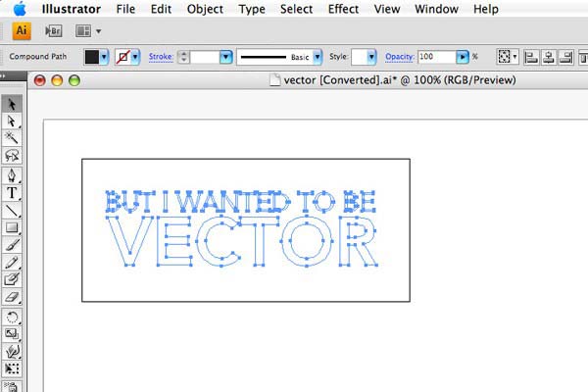Open the Opacity value arrow

pos(463,57)
